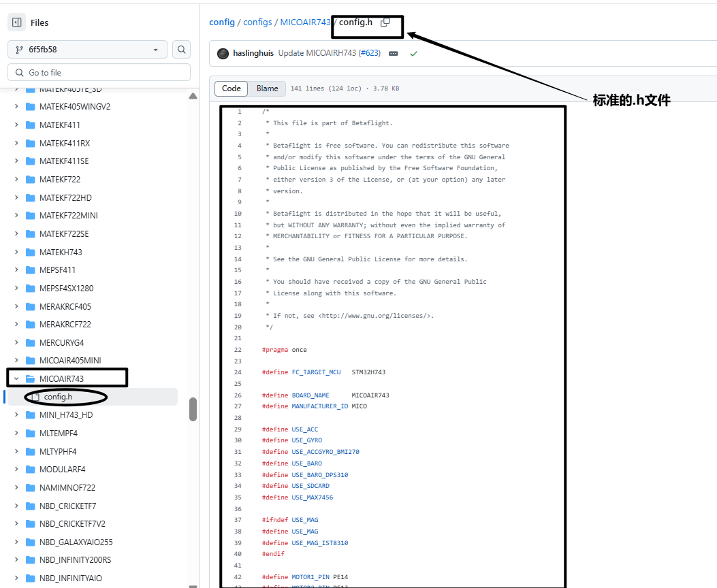This screenshot has height=588, width=717.
Task: Expand the MODULARF4 folder chevron
Action: click(x=16, y=470)
